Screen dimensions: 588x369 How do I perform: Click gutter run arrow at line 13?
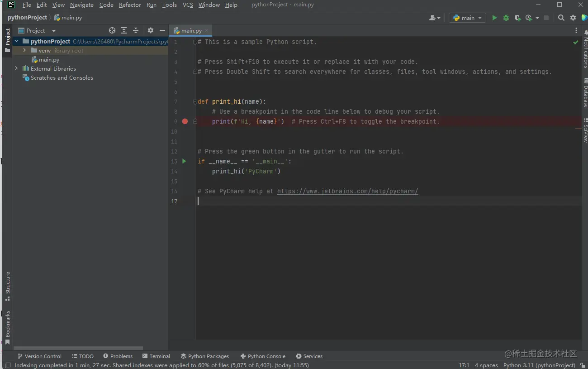coord(184,161)
